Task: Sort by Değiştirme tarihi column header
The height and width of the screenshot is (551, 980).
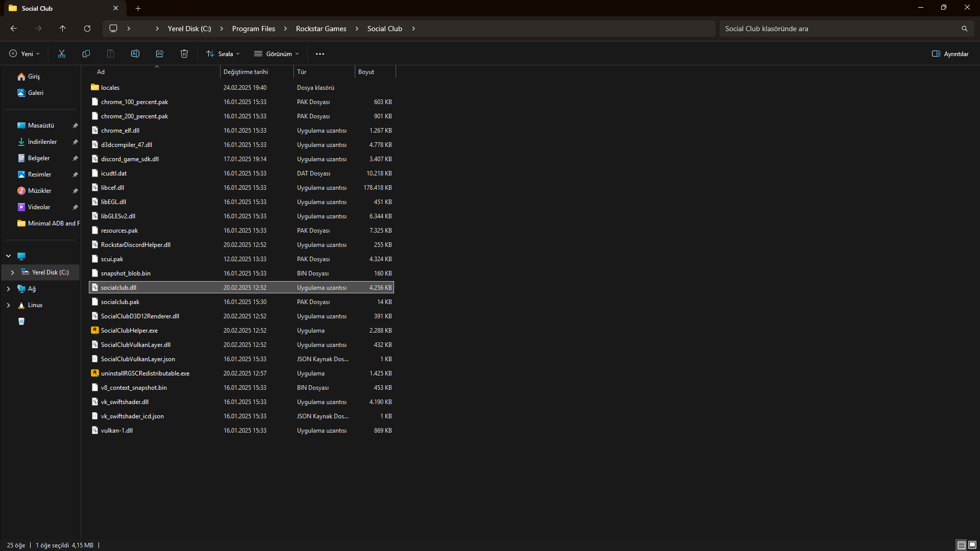Action: point(246,72)
